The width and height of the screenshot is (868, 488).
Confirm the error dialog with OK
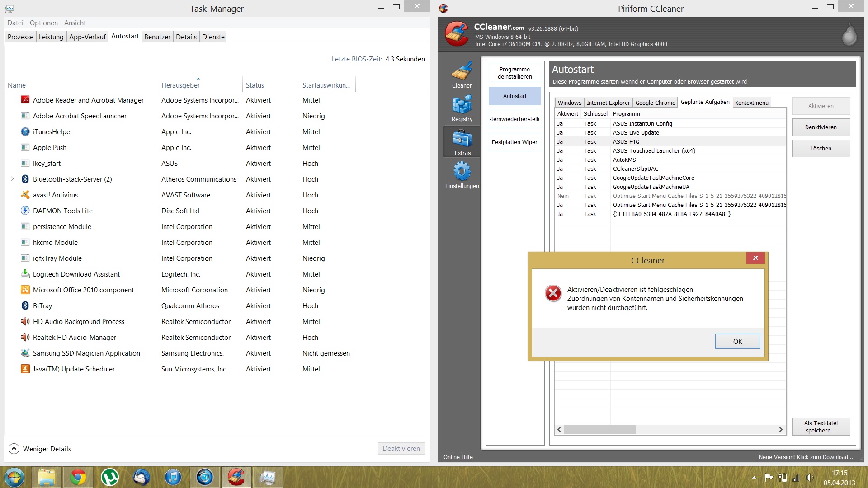tap(737, 341)
